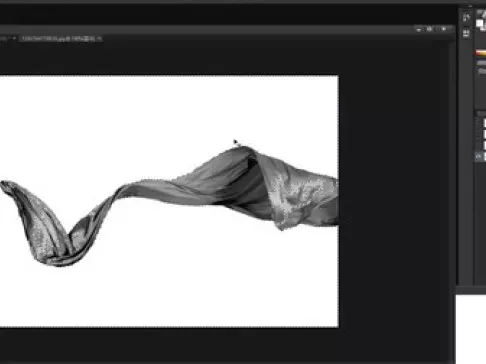This screenshot has width=486, height=364.
Task: Select the bottom layer thumbnail next to the eye
Action: (x=484, y=156)
